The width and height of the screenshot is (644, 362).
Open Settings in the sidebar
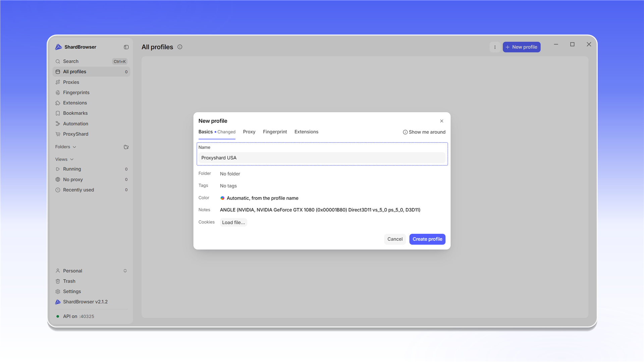(91, 292)
